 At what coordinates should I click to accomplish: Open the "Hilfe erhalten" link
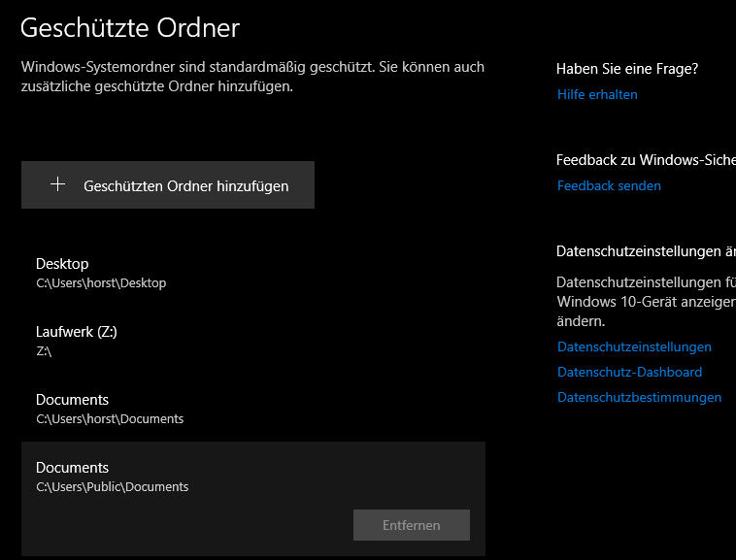[x=597, y=95]
